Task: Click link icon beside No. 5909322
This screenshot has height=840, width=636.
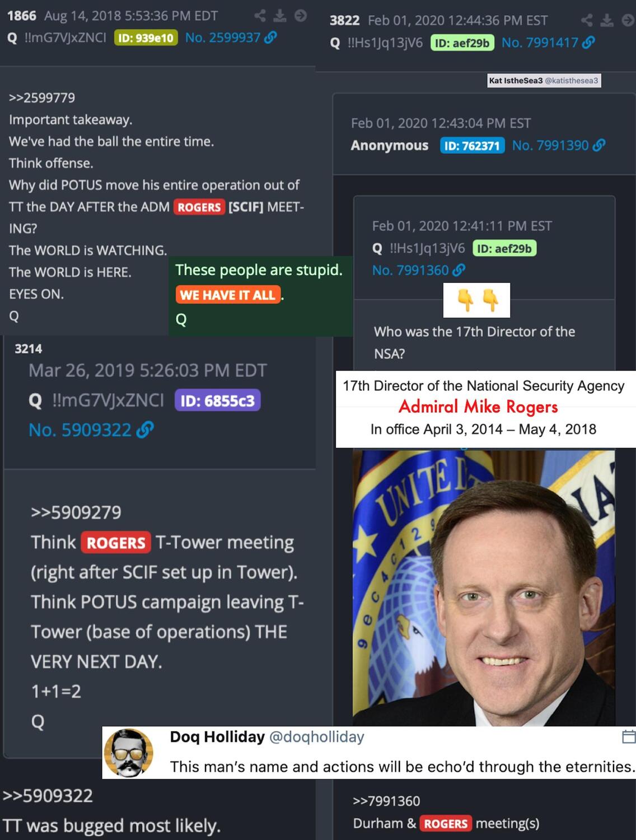Action: (145, 430)
